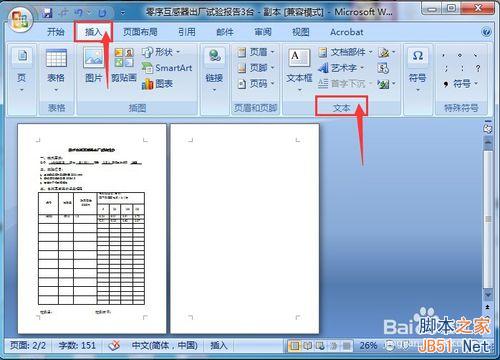Screen dimensions: 500x360
Task: Toggle spelling check status icon
Action: click(x=114, y=345)
